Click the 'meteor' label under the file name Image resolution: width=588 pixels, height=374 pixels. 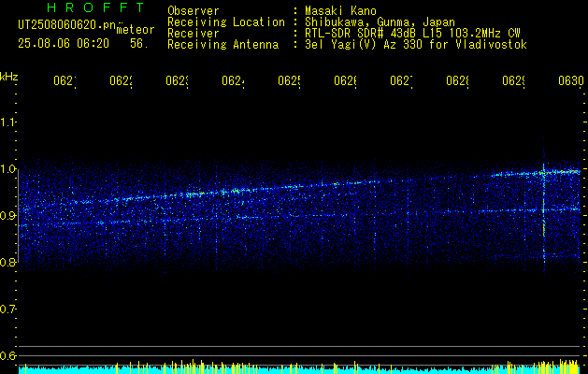tap(136, 30)
